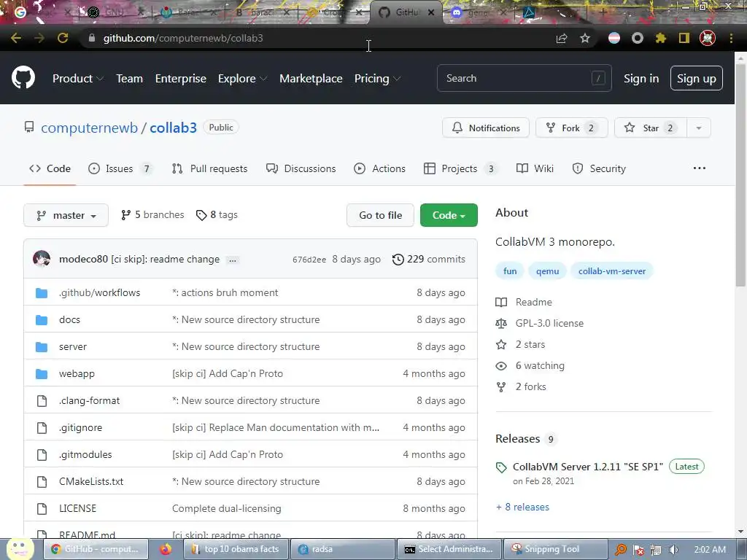This screenshot has width=747, height=560.
Task: Click the share page icon in address bar
Action: pyautogui.click(x=562, y=38)
